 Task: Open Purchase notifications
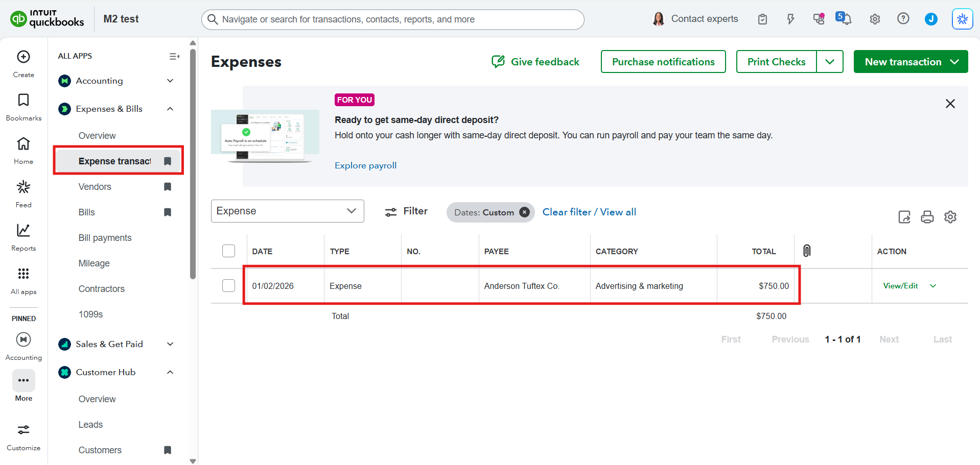click(x=663, y=62)
